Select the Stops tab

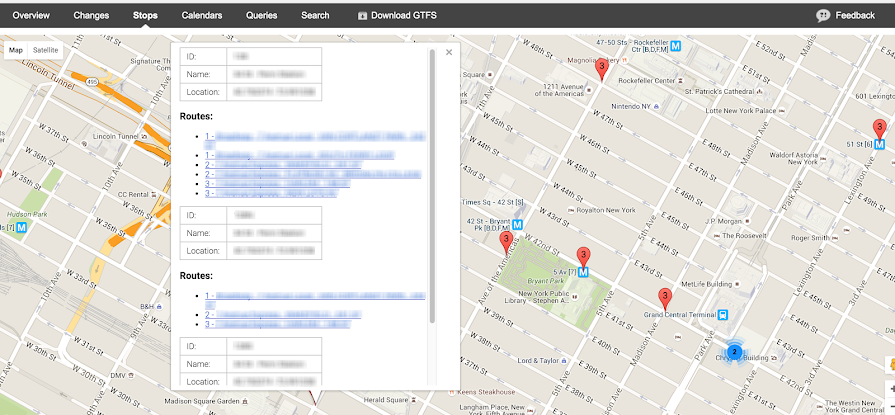[x=145, y=15]
